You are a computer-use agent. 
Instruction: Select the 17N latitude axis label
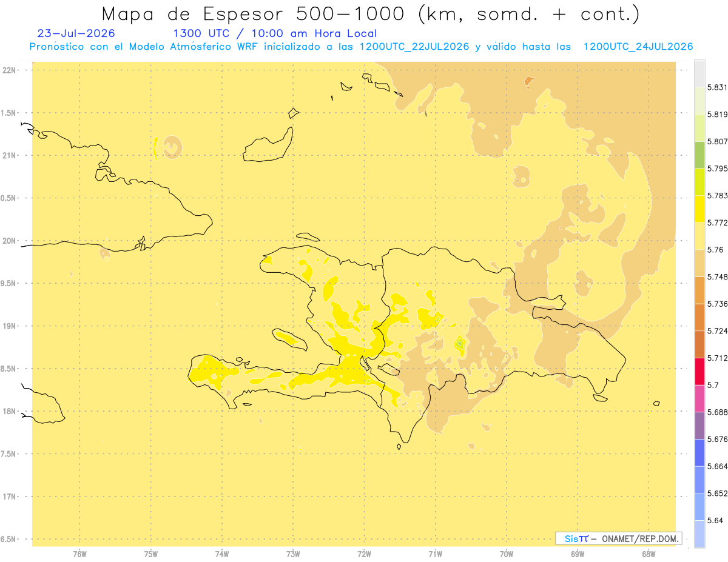coord(8,497)
